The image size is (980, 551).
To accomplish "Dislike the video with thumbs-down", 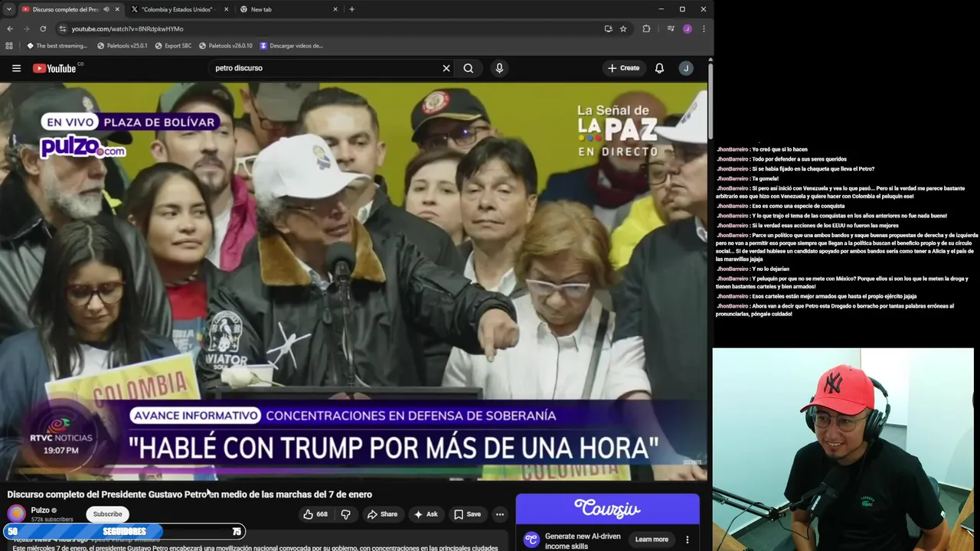I will coord(345,514).
